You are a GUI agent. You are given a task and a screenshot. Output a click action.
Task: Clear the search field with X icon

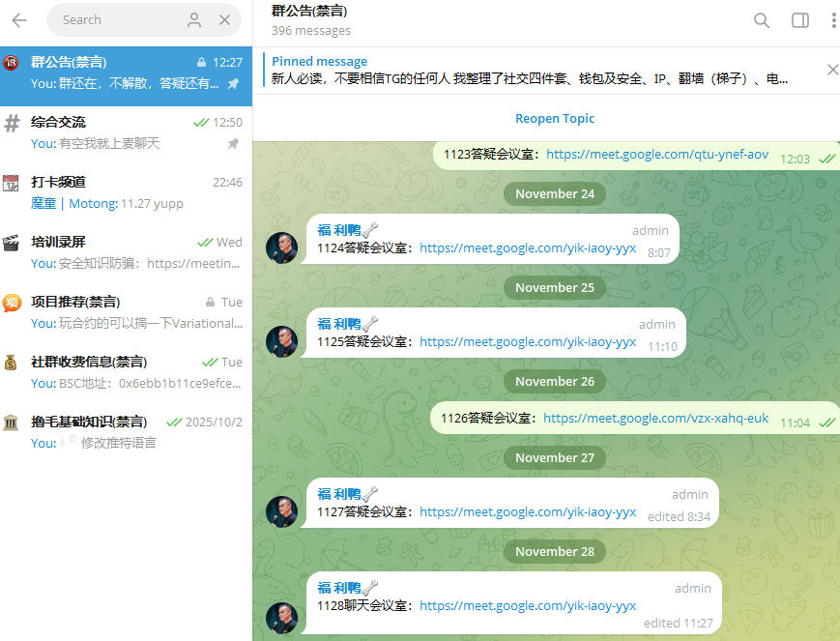pyautogui.click(x=224, y=20)
